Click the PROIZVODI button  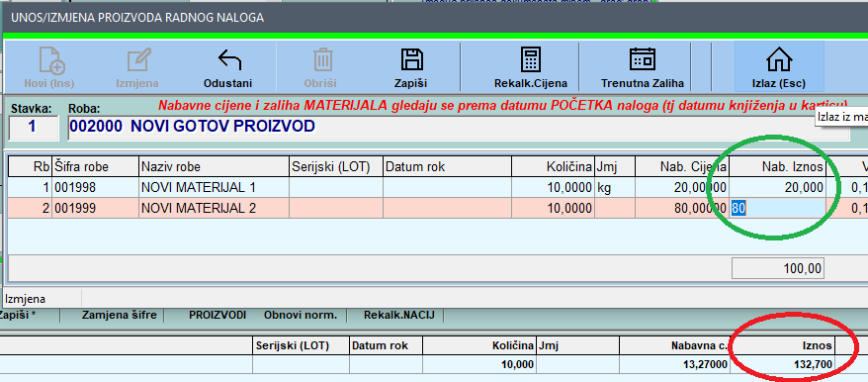click(217, 315)
